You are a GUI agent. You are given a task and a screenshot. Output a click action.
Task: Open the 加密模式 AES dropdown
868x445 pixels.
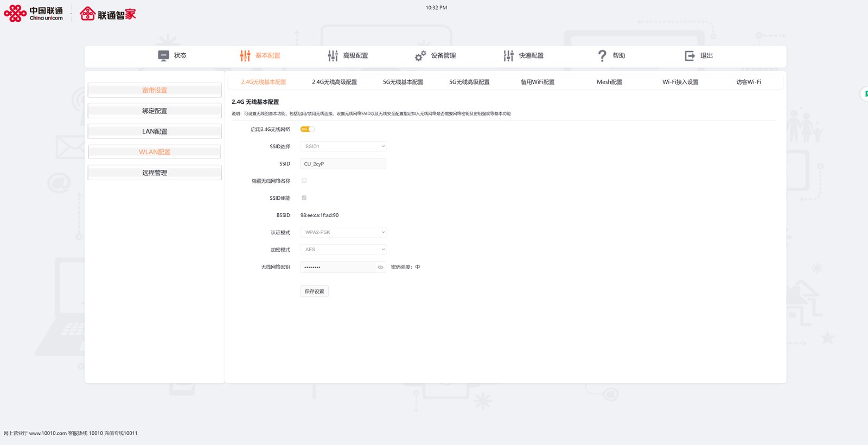[x=343, y=250]
